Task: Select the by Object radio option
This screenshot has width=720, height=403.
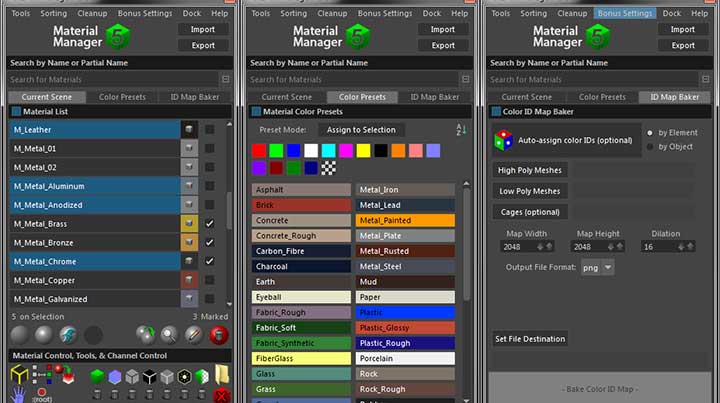Action: tap(650, 147)
